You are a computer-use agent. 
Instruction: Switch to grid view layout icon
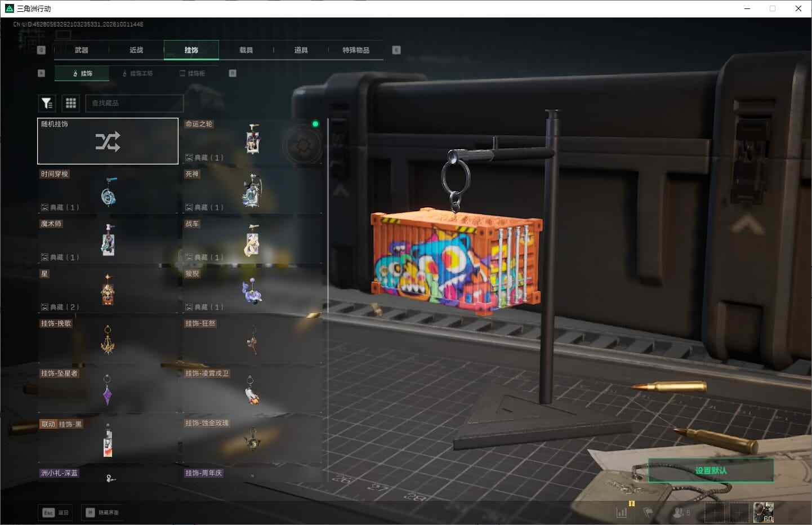[71, 103]
